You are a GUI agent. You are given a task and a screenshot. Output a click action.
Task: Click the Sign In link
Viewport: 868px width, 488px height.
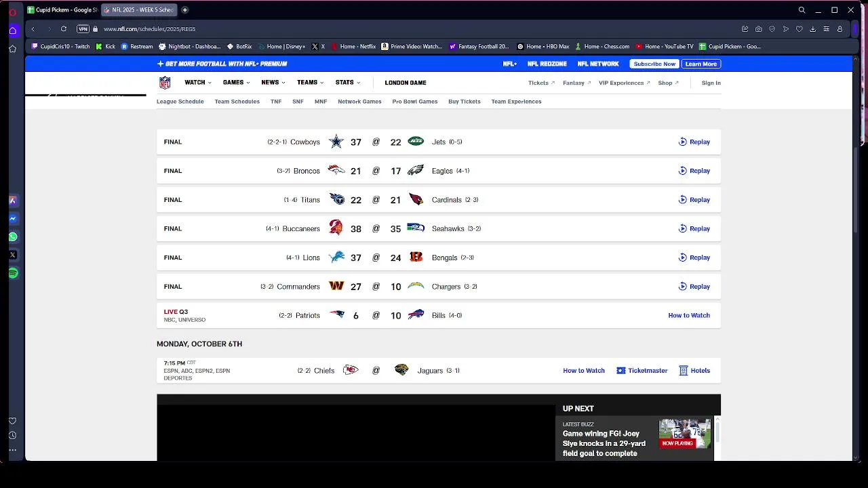(711, 83)
